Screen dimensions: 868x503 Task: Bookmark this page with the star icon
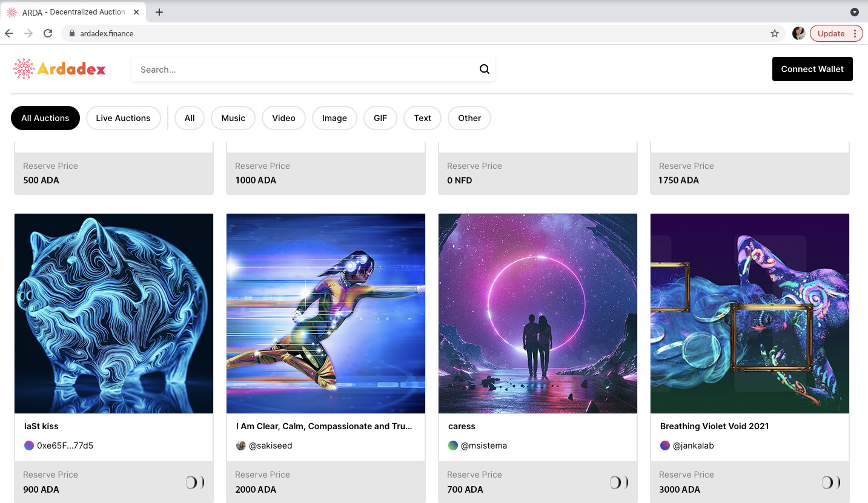pyautogui.click(x=775, y=33)
